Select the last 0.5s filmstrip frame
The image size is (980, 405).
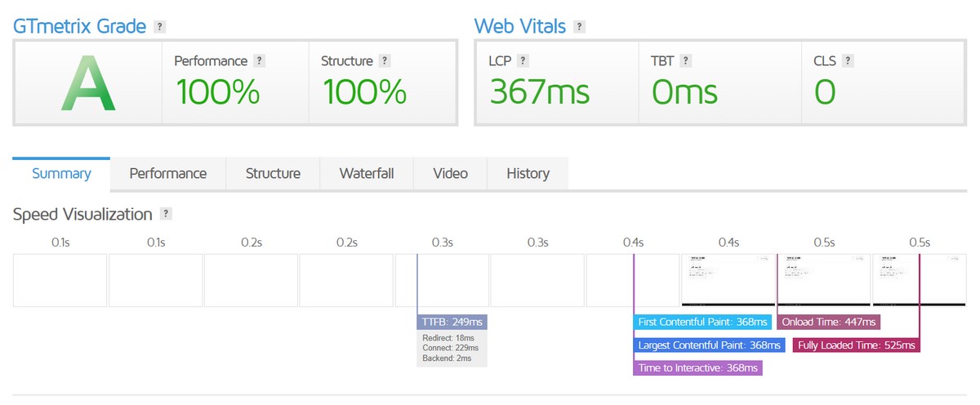coord(919,280)
